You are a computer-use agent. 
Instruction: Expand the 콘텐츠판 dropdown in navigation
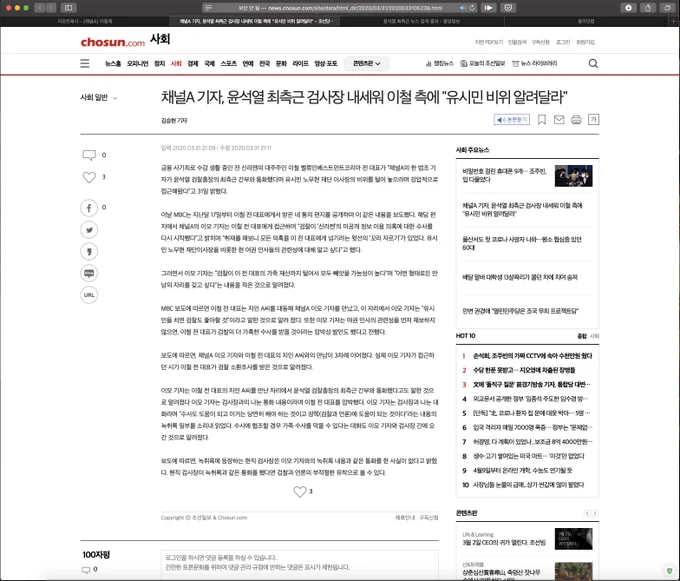tap(366, 64)
